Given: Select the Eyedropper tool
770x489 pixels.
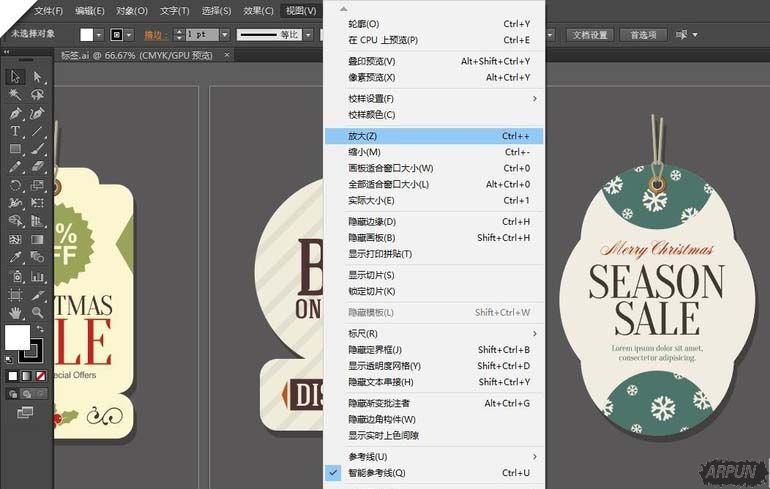Looking at the screenshot, I should coord(15,257).
